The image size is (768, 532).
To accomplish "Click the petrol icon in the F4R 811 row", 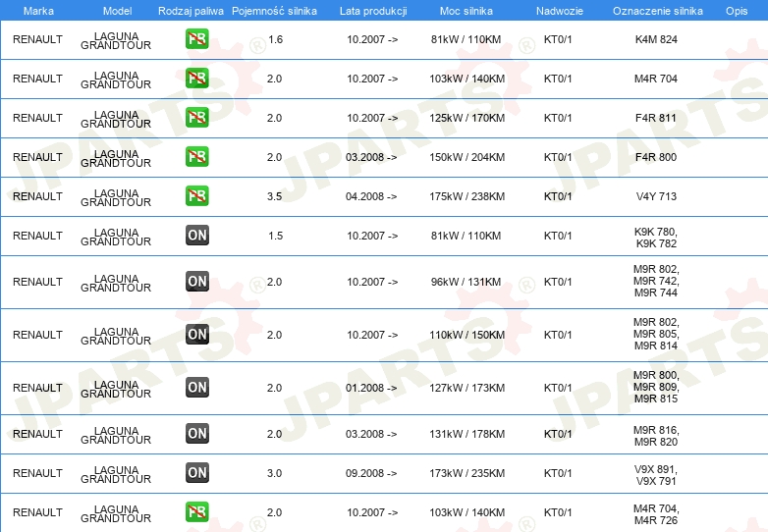I will [196, 118].
